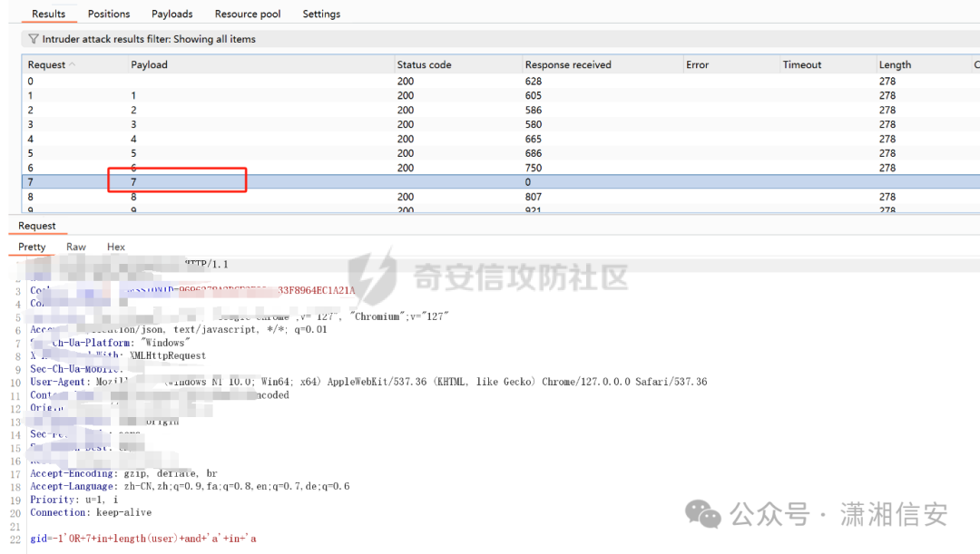Image resolution: width=980 pixels, height=554 pixels.
Task: Select the row with payload 6
Action: tap(500, 168)
